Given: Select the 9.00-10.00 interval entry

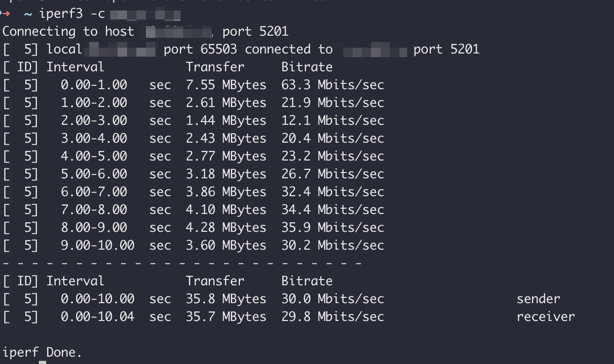Looking at the screenshot, I should click(98, 245).
